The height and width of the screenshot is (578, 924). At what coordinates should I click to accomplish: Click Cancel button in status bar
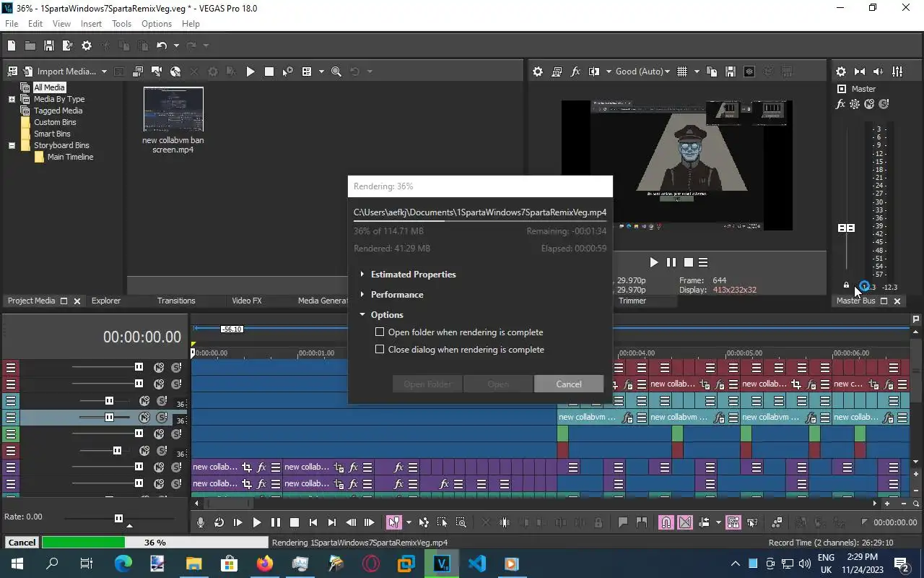pyautogui.click(x=22, y=542)
